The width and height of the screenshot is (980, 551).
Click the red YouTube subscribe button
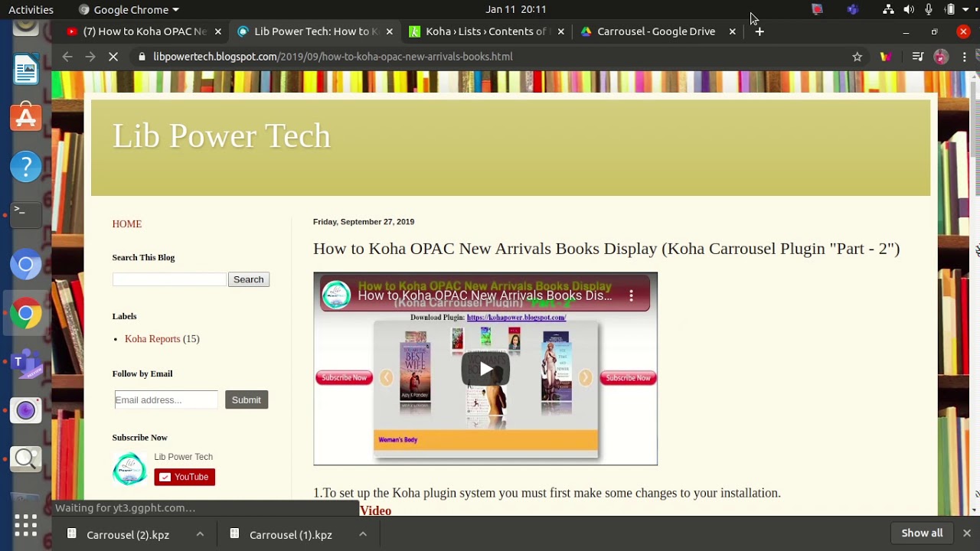point(185,477)
